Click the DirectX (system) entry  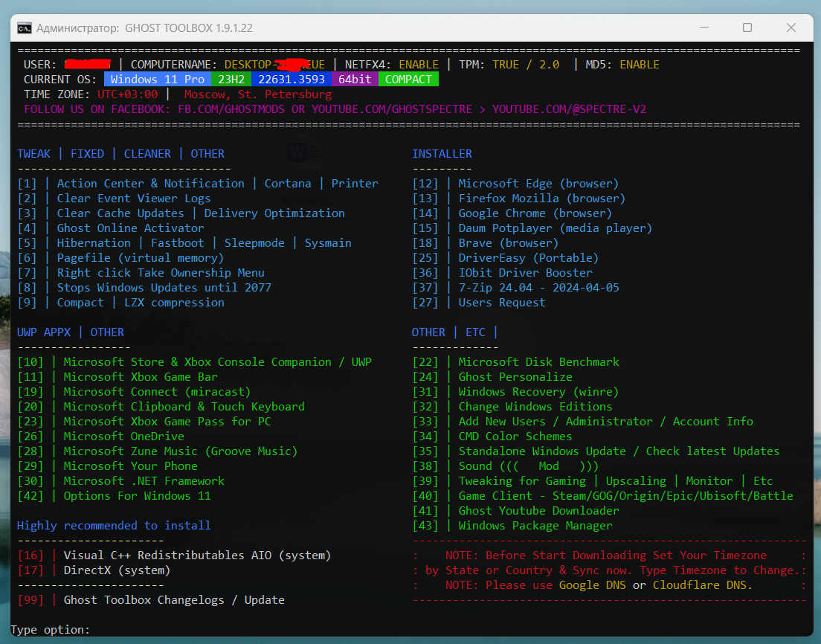click(x=117, y=570)
